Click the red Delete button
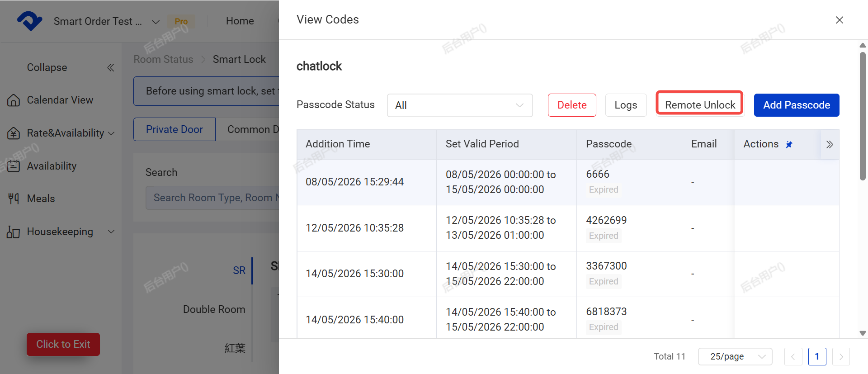This screenshot has width=868, height=374. [x=572, y=105]
